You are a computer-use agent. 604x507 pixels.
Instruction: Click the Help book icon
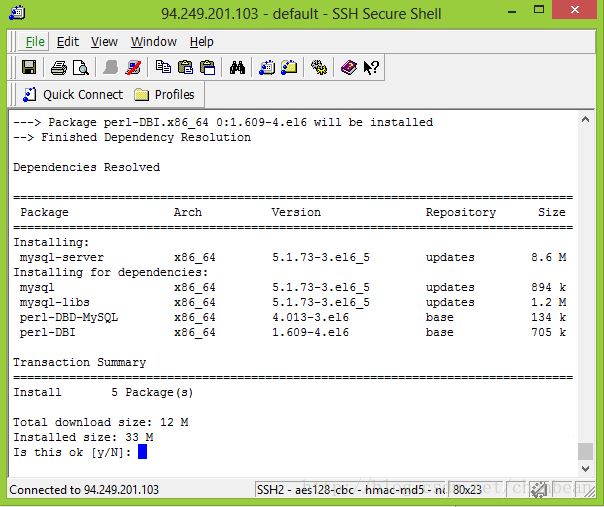tap(348, 68)
